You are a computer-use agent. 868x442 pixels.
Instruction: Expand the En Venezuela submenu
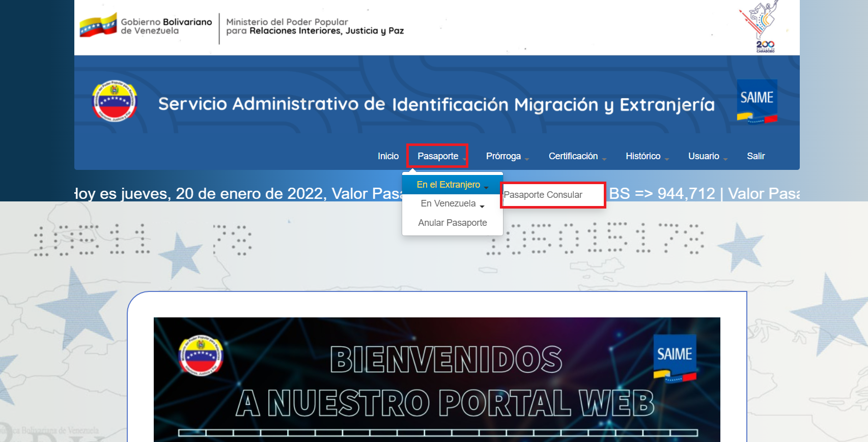(453, 203)
